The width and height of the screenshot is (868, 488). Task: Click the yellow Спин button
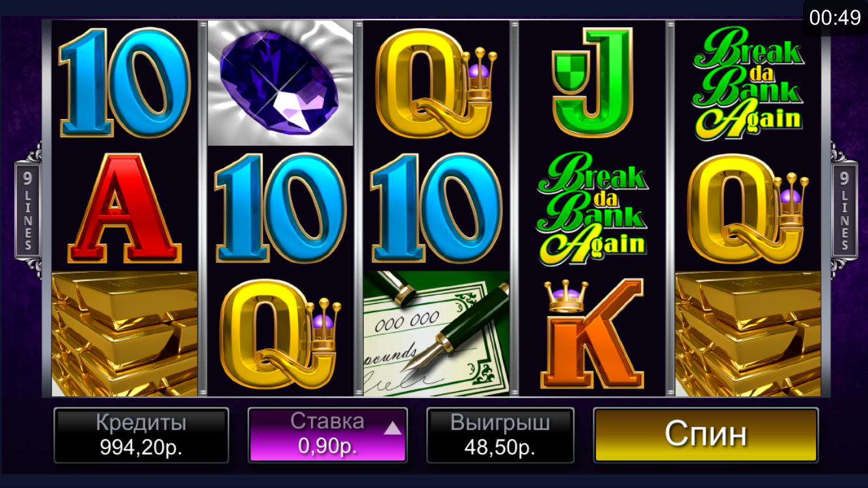706,435
